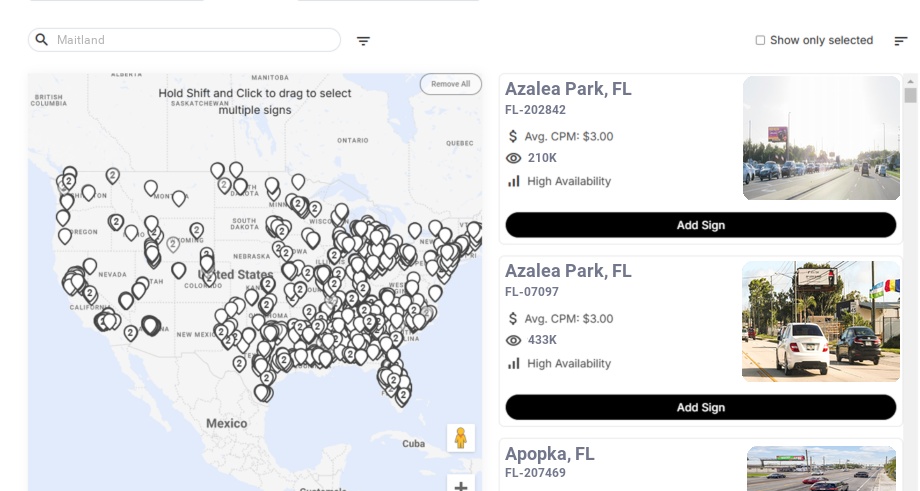Click the eye impressions icon for FL-07097
Image resolution: width=920 pixels, height=491 pixels.
[x=514, y=340]
